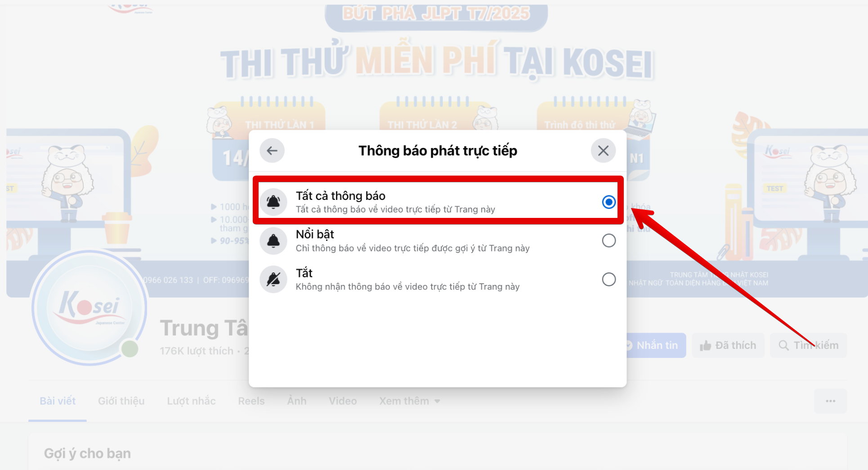Open the Video tab
This screenshot has width=868, height=470.
(342, 401)
